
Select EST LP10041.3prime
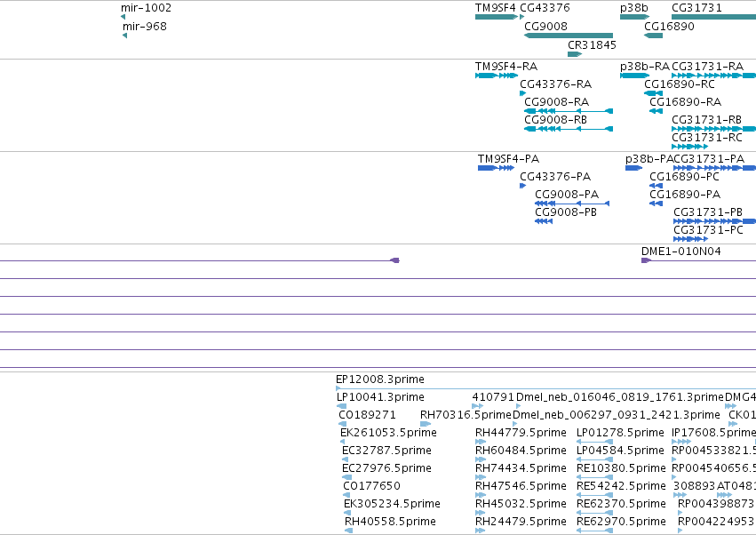[x=380, y=397]
